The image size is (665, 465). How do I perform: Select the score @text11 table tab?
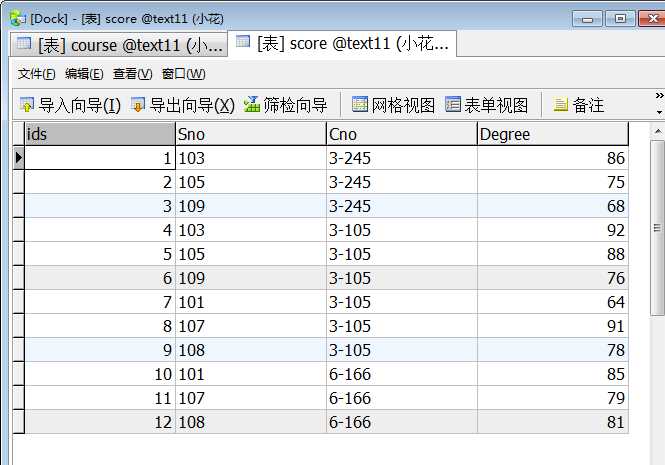pos(342,43)
